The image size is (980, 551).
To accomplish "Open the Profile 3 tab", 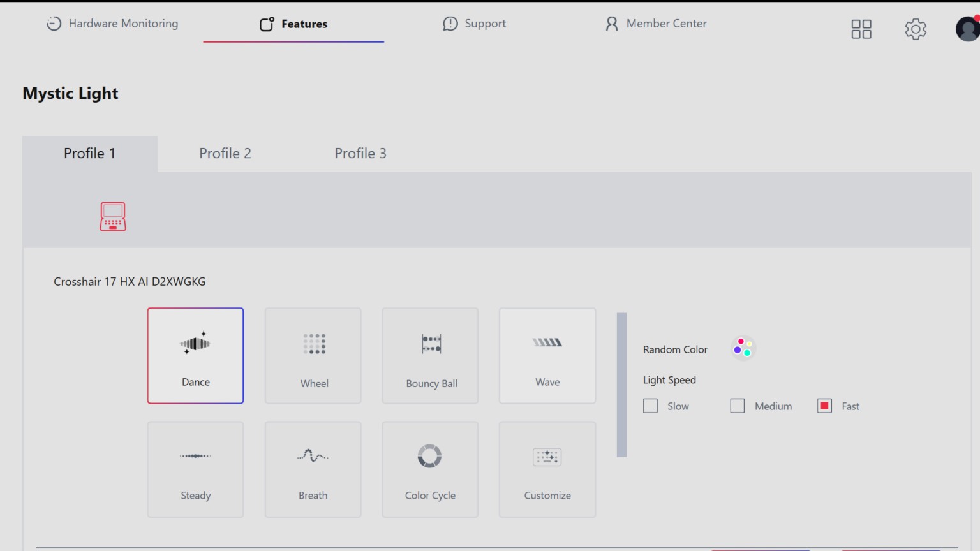I will coord(360,154).
